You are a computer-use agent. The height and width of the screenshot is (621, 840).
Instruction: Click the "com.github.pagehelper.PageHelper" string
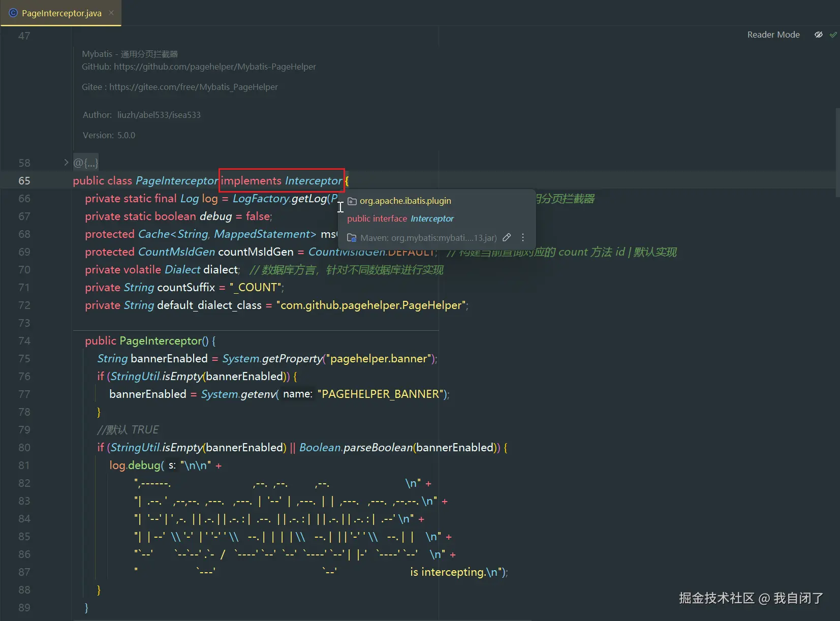371,305
